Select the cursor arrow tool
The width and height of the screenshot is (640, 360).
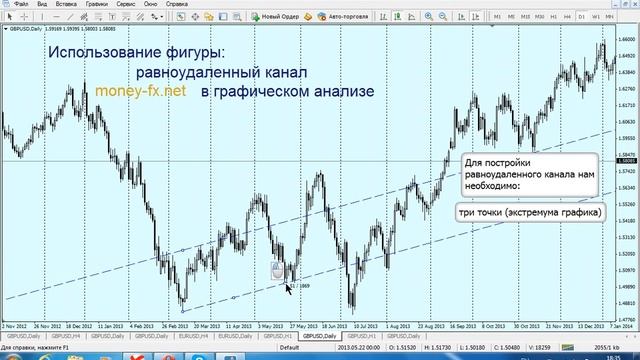[x=10, y=17]
